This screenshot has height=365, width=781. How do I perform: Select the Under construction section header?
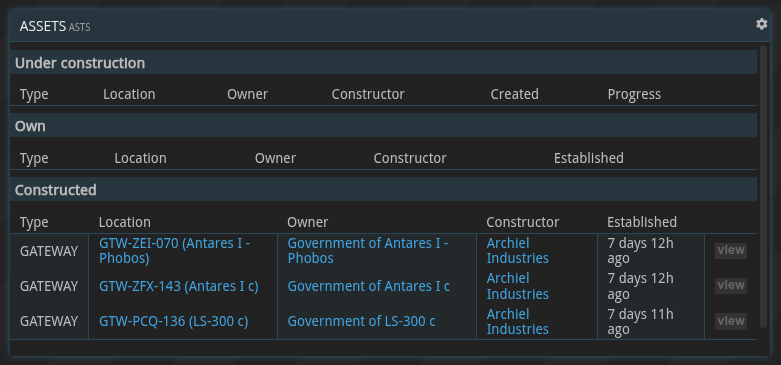[x=383, y=63]
